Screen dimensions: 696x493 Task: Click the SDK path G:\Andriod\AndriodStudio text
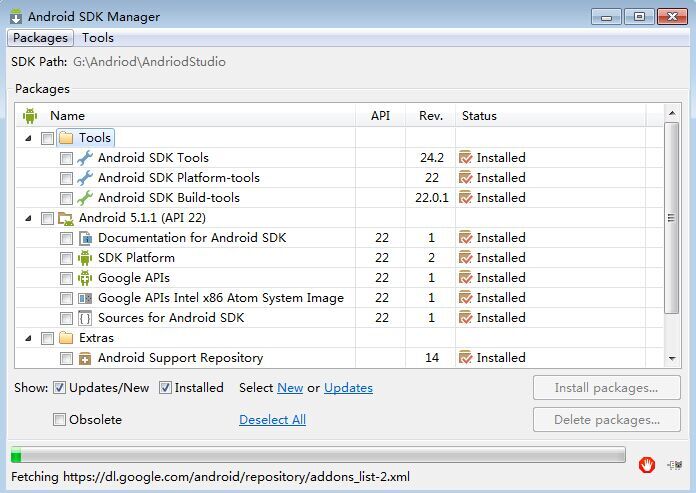[x=149, y=62]
